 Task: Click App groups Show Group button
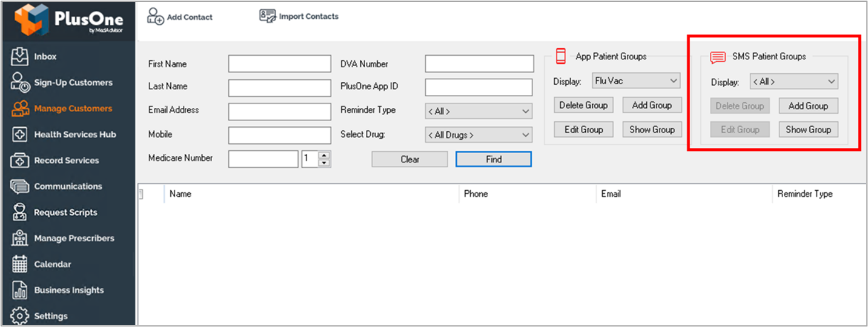[x=652, y=129]
